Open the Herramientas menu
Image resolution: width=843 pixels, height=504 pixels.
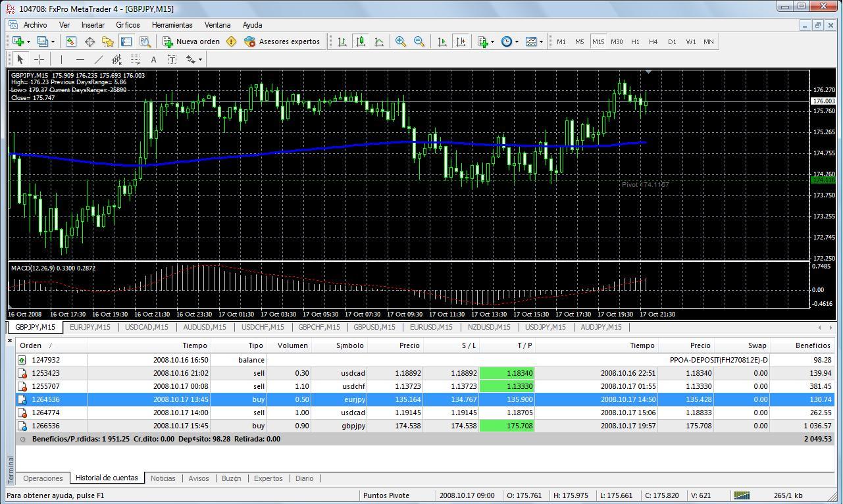coord(172,25)
